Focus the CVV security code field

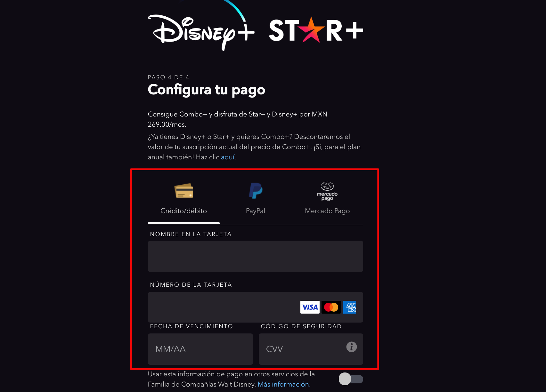point(311,349)
